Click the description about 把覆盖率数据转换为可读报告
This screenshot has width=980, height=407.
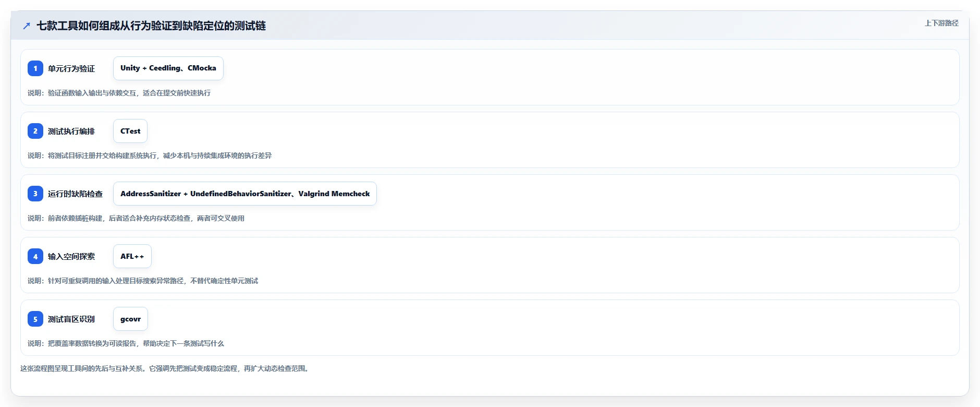click(x=126, y=343)
